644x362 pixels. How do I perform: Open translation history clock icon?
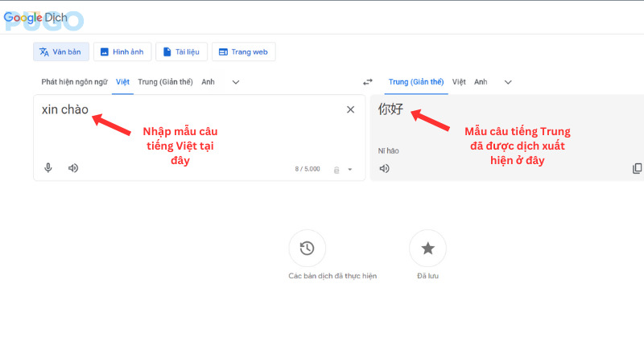307,249
